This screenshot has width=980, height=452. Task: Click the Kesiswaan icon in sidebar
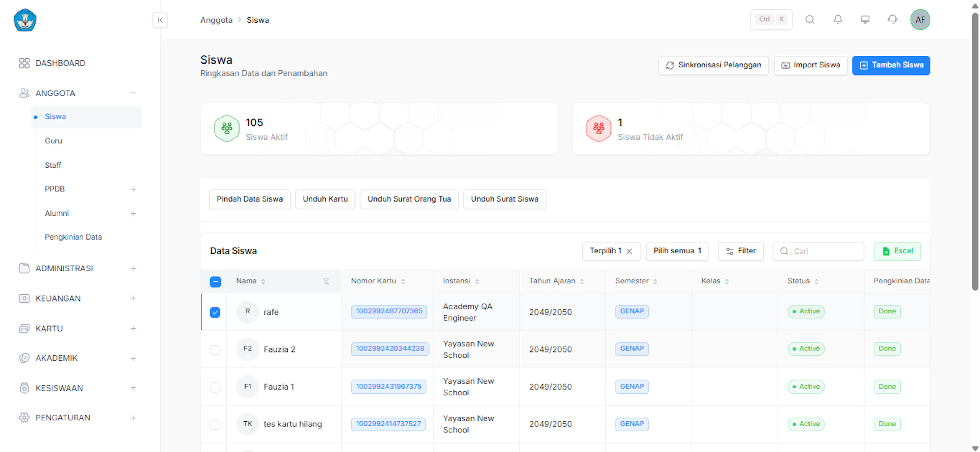(24, 388)
